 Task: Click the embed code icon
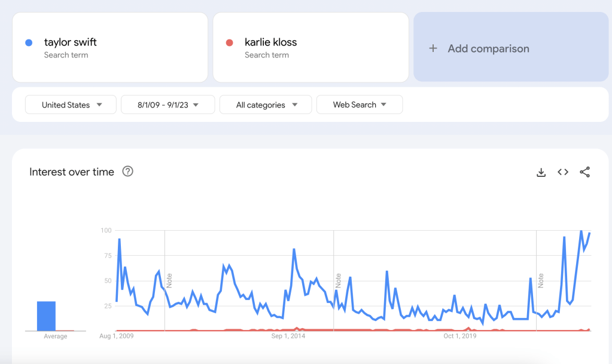[563, 172]
